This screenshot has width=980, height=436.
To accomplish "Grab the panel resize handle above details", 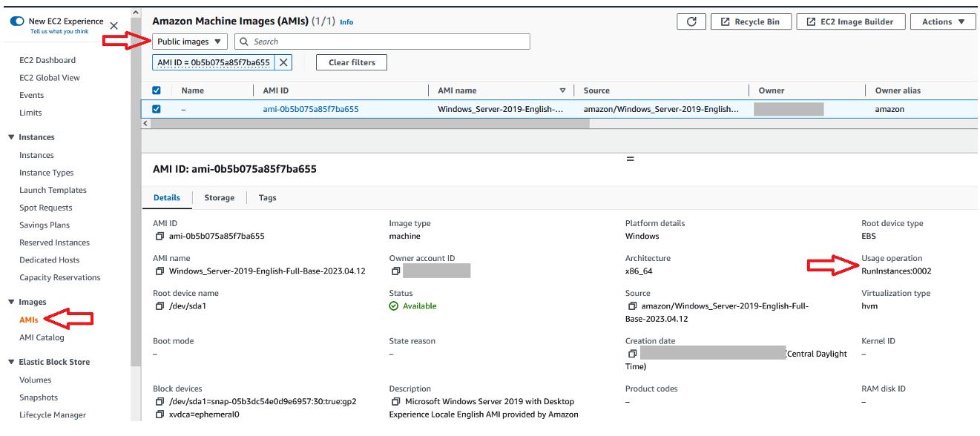I will point(631,158).
